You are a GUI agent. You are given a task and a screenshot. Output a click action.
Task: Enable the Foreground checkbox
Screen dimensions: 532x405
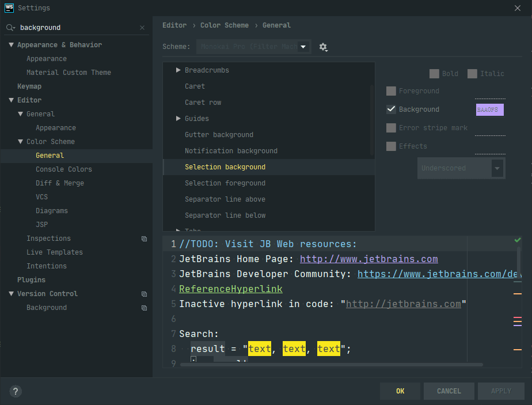tap(391, 91)
